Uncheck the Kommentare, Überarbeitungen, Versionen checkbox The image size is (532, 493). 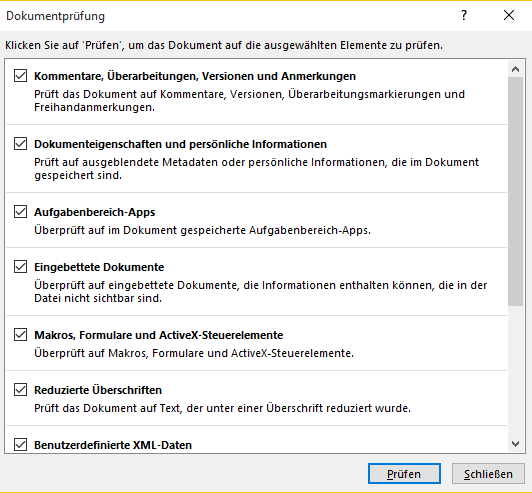click(20, 76)
